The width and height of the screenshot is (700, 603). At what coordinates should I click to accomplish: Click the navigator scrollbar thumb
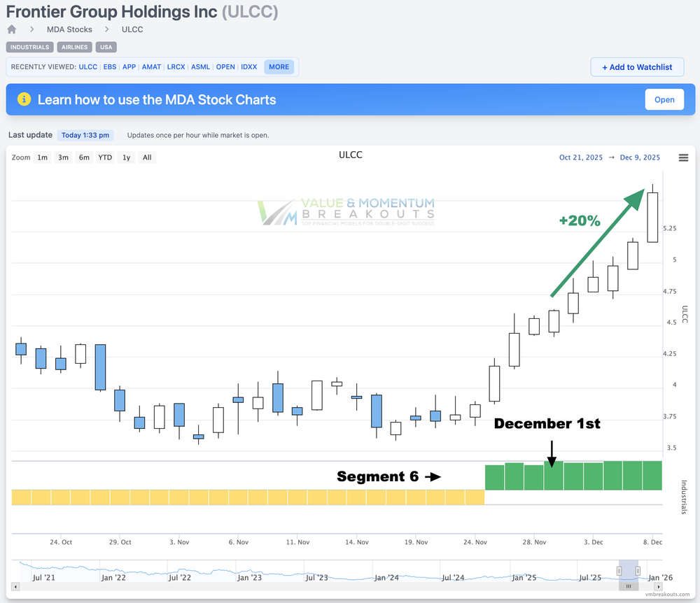click(629, 586)
